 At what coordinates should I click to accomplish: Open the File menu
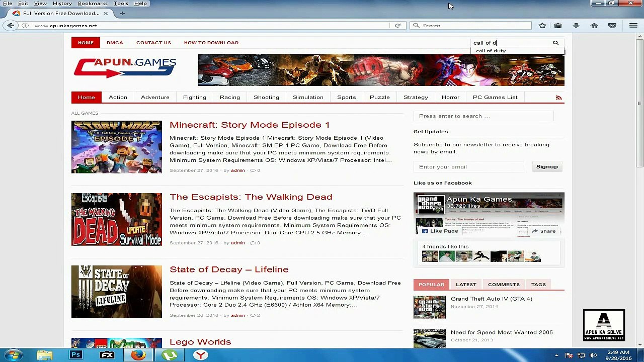8,4
